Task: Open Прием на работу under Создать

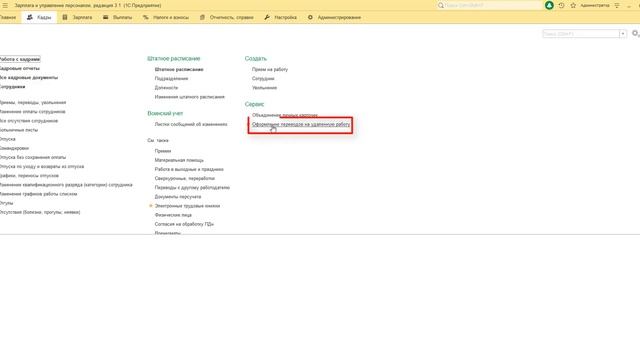Action: [270, 69]
